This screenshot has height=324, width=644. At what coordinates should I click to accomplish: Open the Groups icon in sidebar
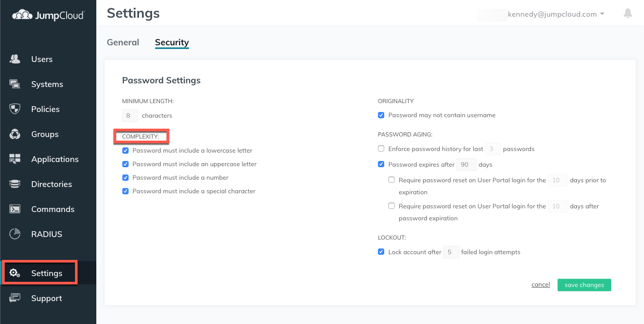pyautogui.click(x=15, y=134)
